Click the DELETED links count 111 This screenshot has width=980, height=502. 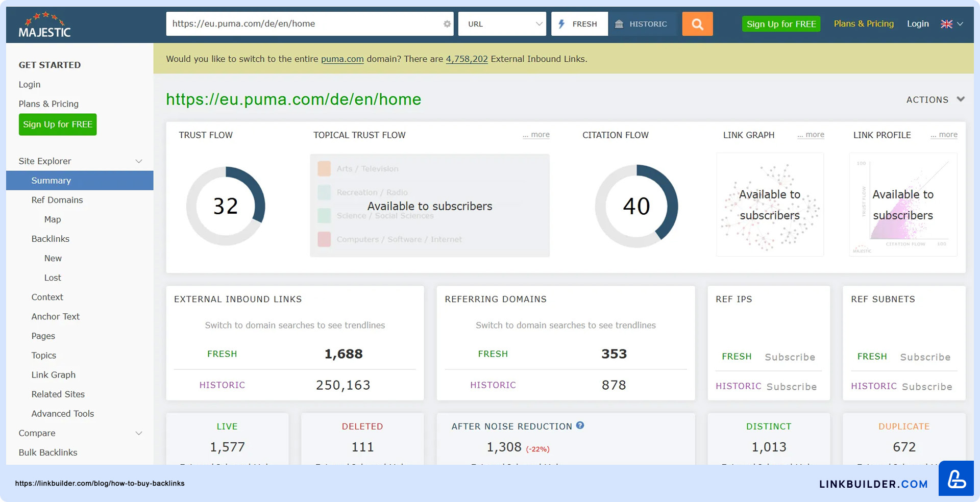[x=363, y=447]
